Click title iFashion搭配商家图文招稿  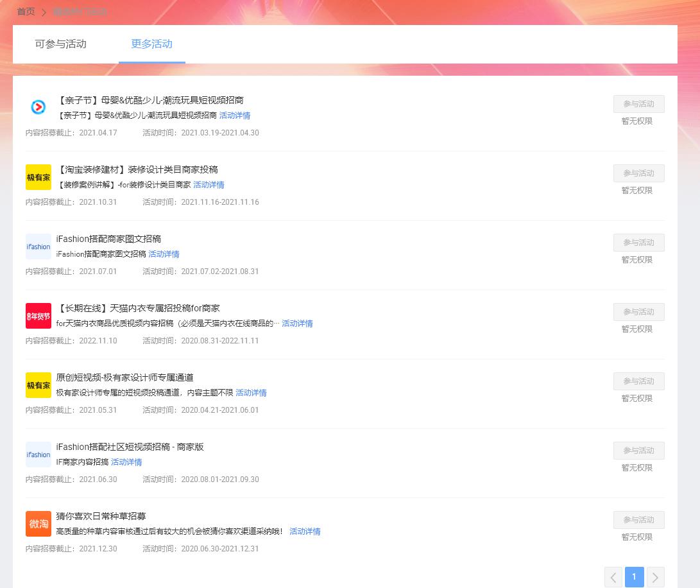[108, 239]
